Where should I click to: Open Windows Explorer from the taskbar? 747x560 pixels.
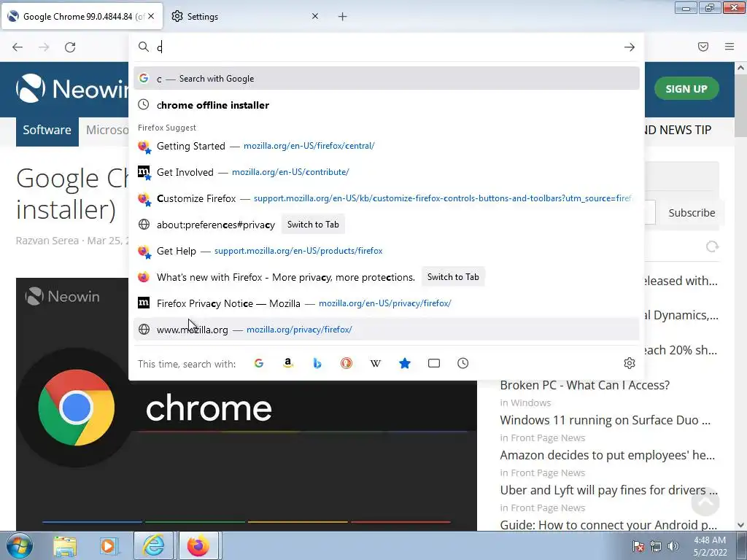[x=65, y=545]
